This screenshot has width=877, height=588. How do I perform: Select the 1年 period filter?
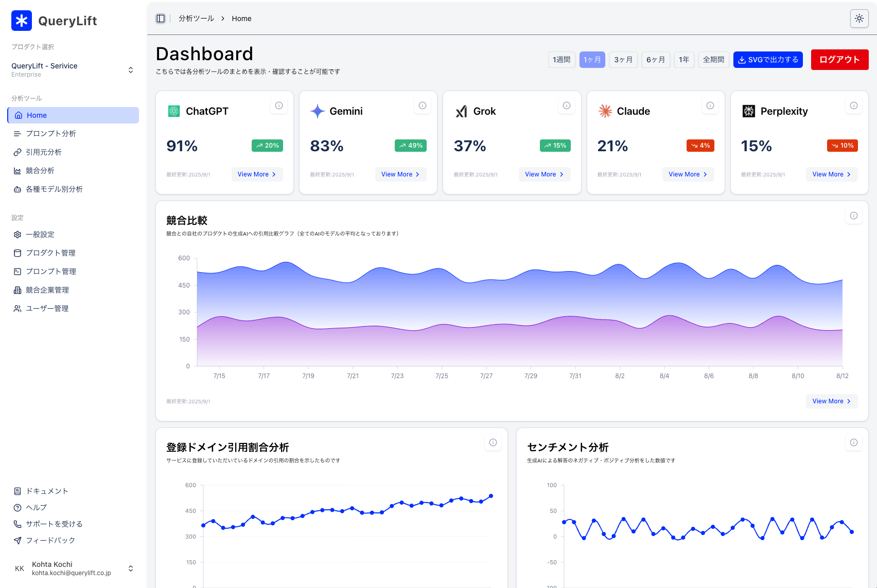684,60
